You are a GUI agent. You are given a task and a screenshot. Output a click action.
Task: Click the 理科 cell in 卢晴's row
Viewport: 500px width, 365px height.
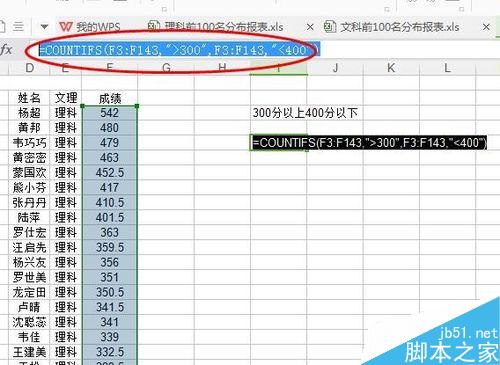pyautogui.click(x=66, y=307)
